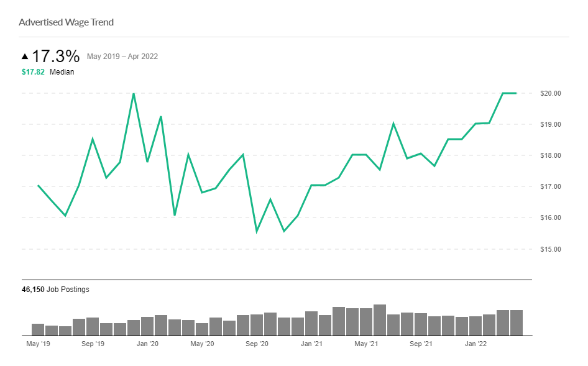
Task: Click the May '21 x-axis label
Action: point(366,343)
